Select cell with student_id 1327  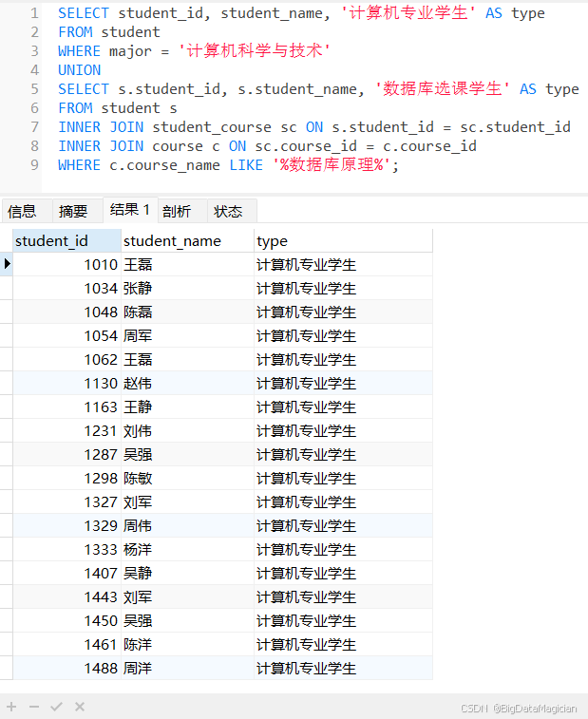point(66,502)
